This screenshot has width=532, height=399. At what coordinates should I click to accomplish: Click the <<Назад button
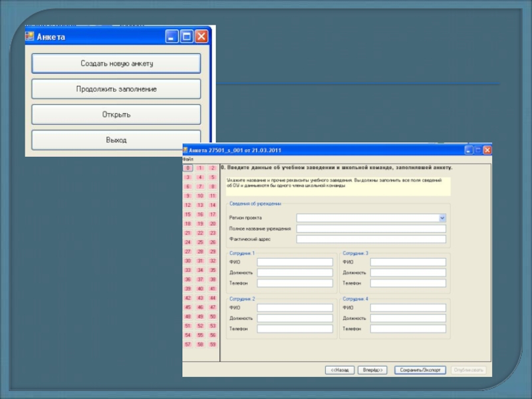click(339, 370)
